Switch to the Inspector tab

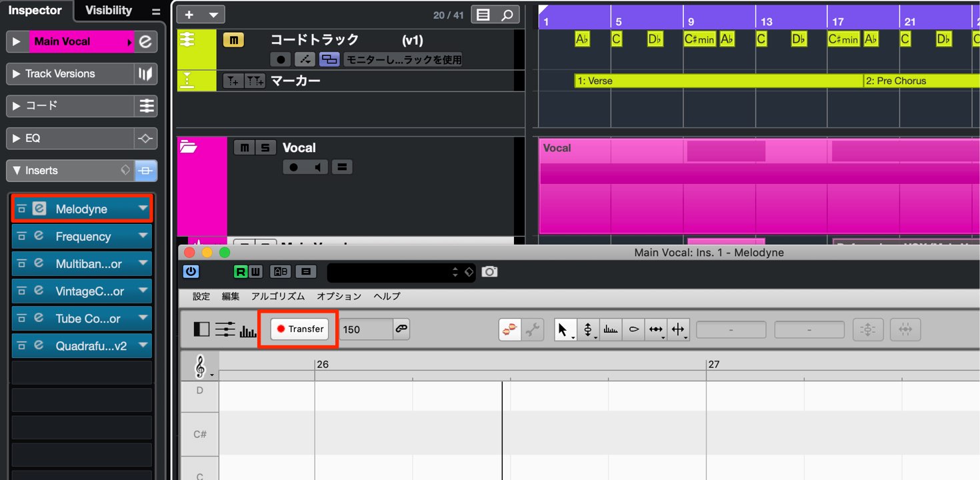click(x=35, y=10)
